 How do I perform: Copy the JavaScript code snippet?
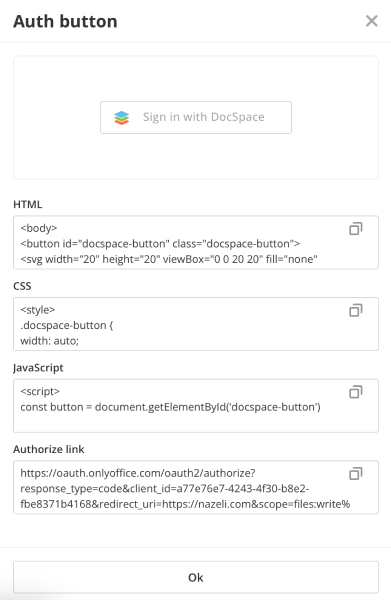click(355, 392)
